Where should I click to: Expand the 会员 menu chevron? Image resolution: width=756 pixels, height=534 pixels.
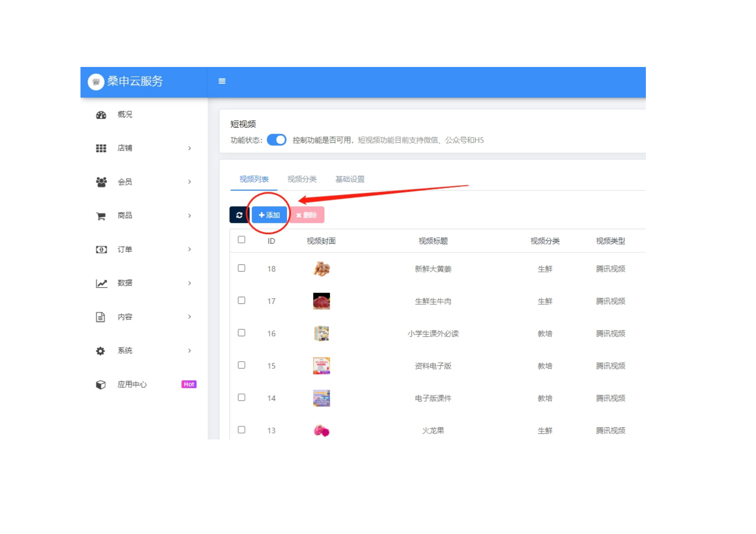[190, 182]
